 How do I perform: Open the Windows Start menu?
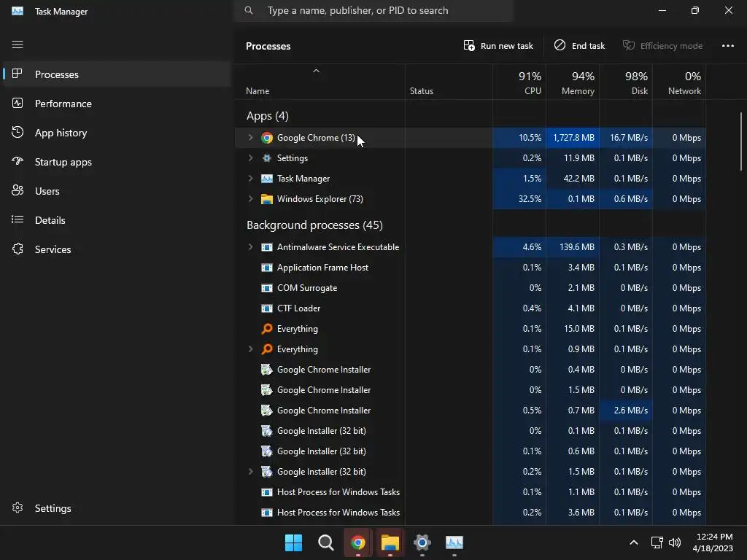click(293, 542)
